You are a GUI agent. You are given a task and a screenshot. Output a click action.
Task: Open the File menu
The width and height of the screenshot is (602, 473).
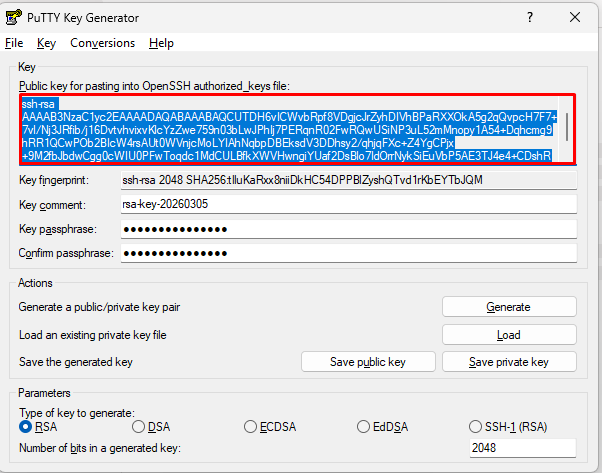tap(14, 43)
